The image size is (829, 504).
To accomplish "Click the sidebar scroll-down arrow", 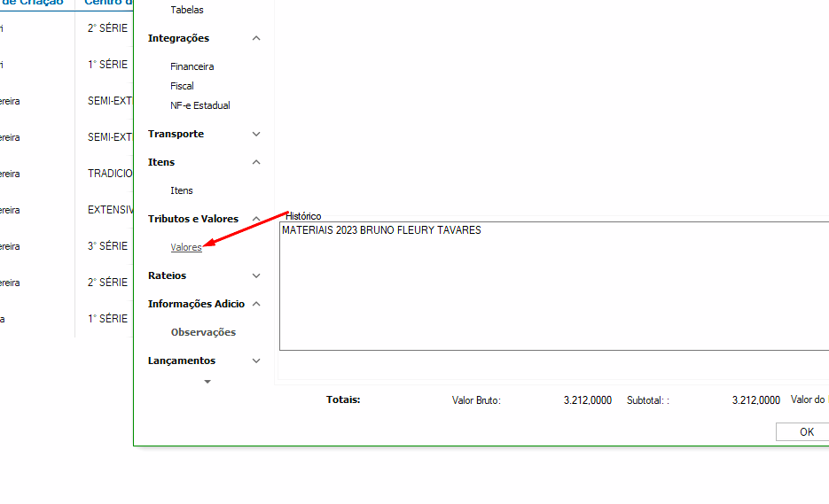I will 207,382.
